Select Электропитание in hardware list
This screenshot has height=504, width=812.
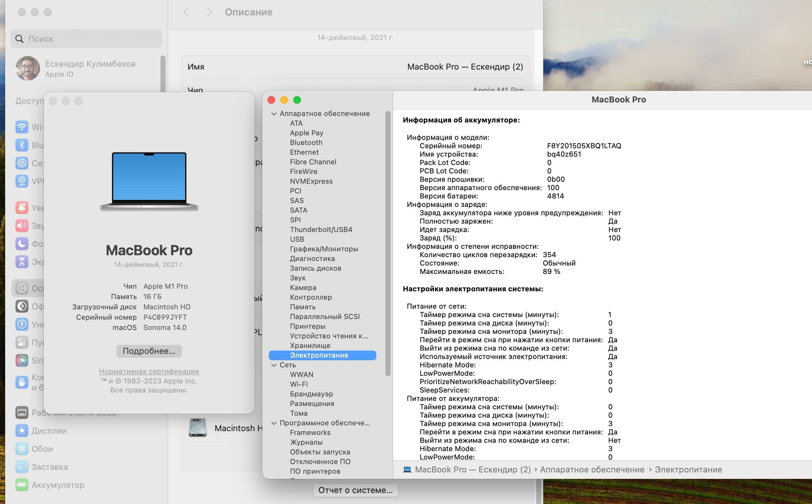point(323,355)
